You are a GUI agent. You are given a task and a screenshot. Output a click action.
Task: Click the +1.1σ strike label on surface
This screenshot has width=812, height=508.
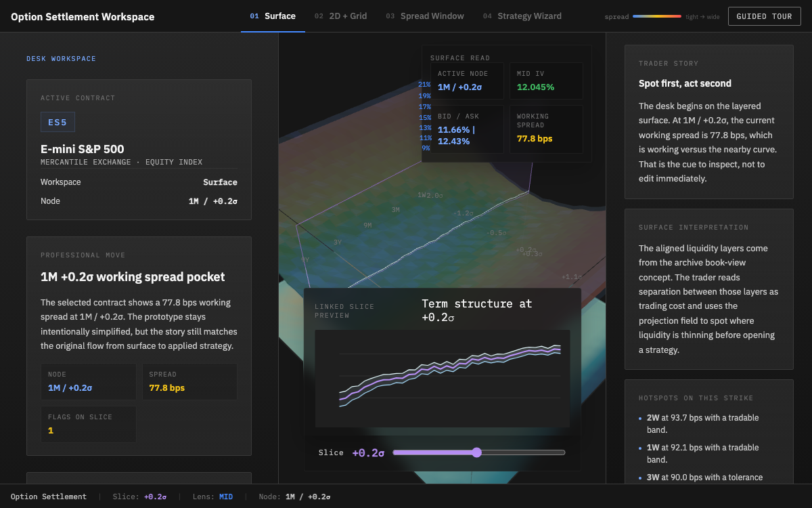coord(572,276)
